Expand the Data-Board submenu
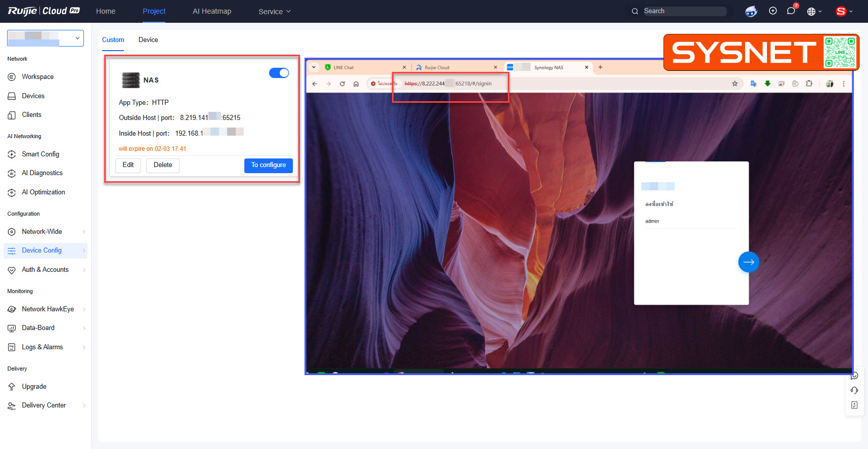The image size is (868, 449). (84, 328)
